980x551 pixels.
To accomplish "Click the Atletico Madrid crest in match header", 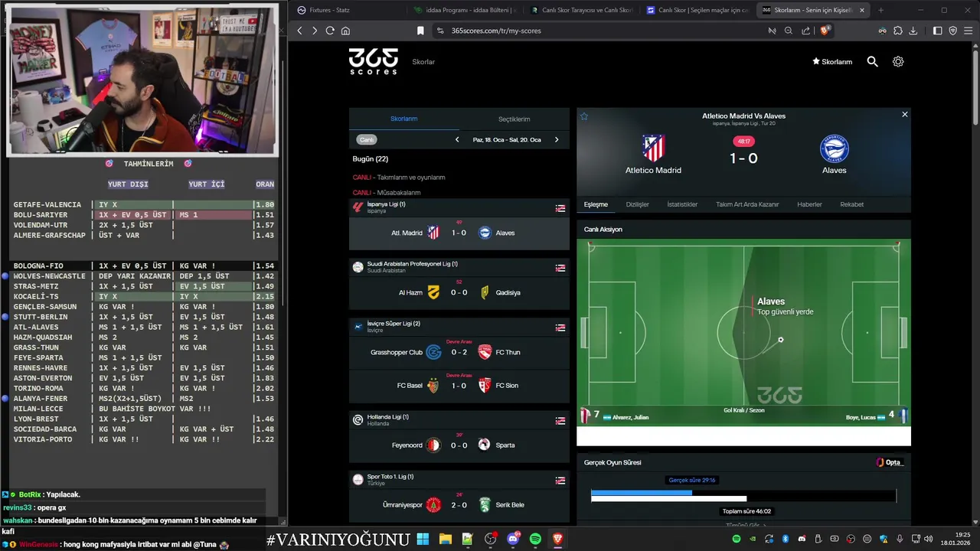I will point(653,148).
